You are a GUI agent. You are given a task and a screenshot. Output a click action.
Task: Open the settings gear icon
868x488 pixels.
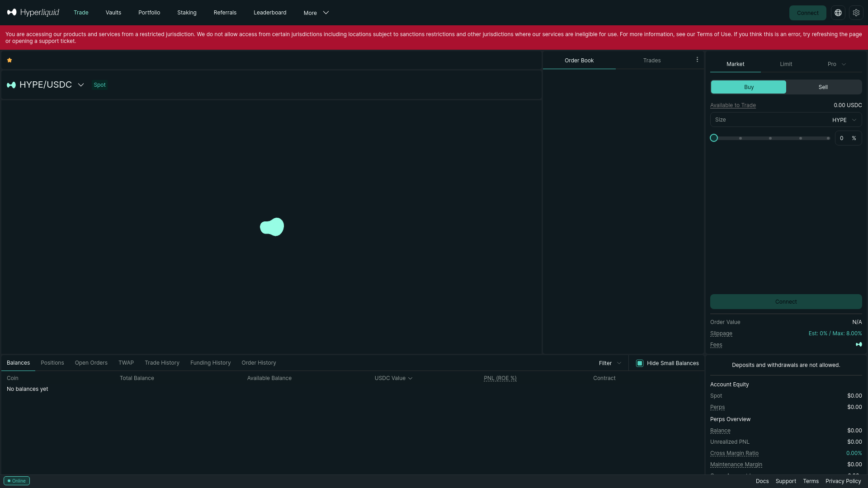(856, 13)
